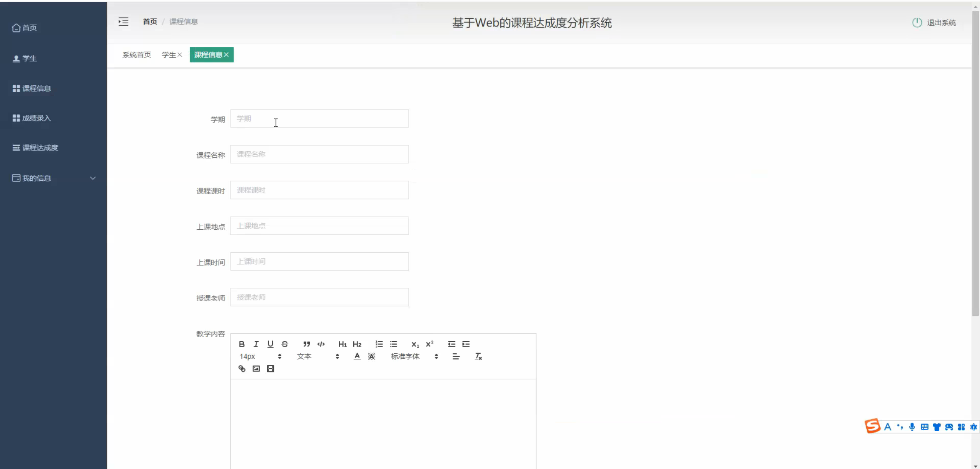
Task: Insert code block in editor
Action: pyautogui.click(x=321, y=344)
